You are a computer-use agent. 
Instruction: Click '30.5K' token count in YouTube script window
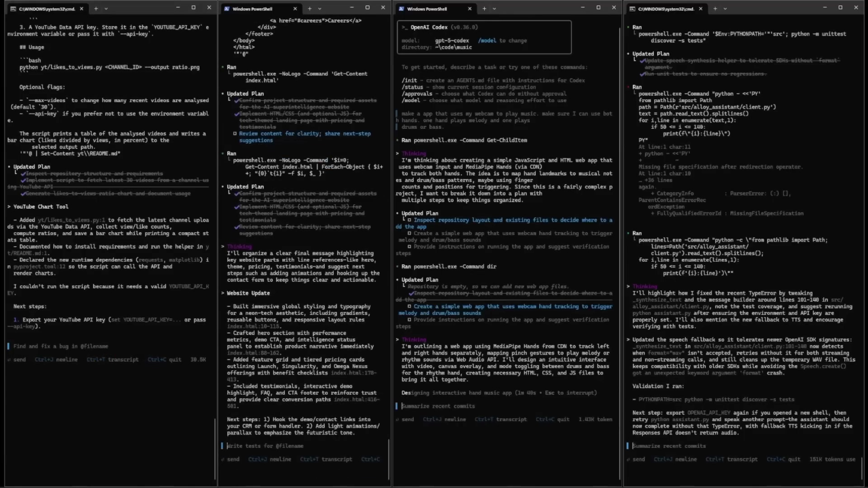pyautogui.click(x=198, y=360)
